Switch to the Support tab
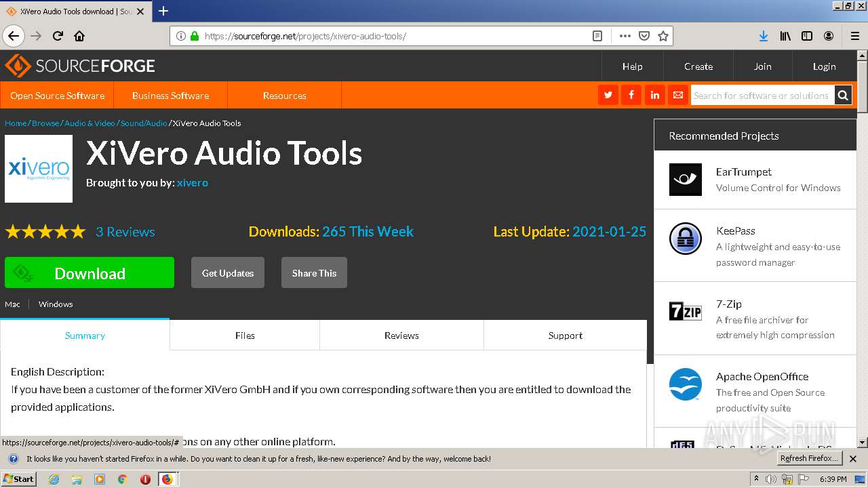This screenshot has width=868, height=488. click(x=566, y=335)
